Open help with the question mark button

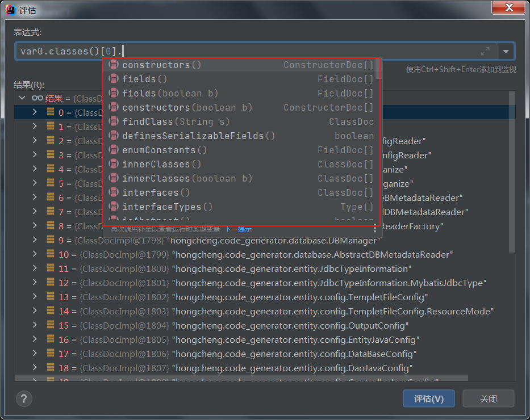pos(24,399)
